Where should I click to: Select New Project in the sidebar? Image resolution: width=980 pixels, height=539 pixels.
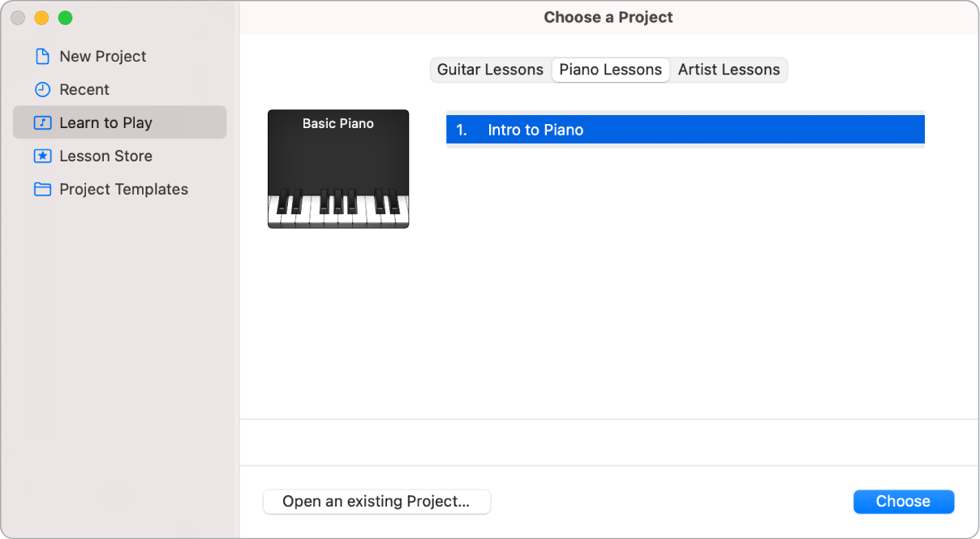[102, 56]
